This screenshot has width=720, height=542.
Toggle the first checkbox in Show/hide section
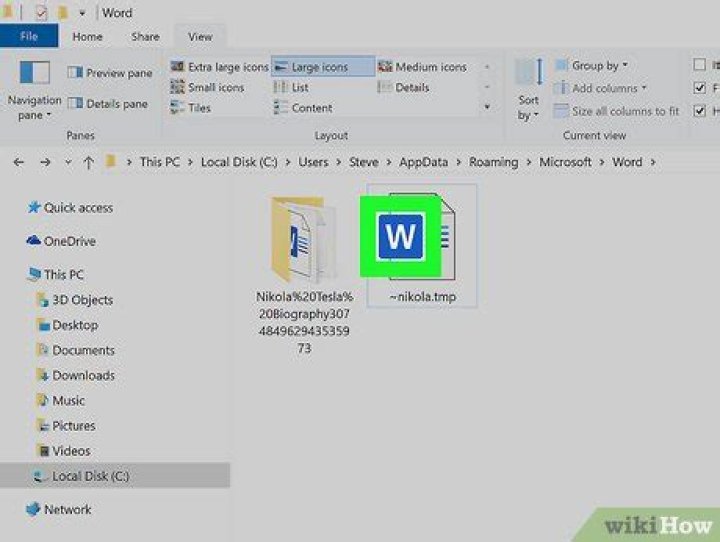click(x=700, y=65)
